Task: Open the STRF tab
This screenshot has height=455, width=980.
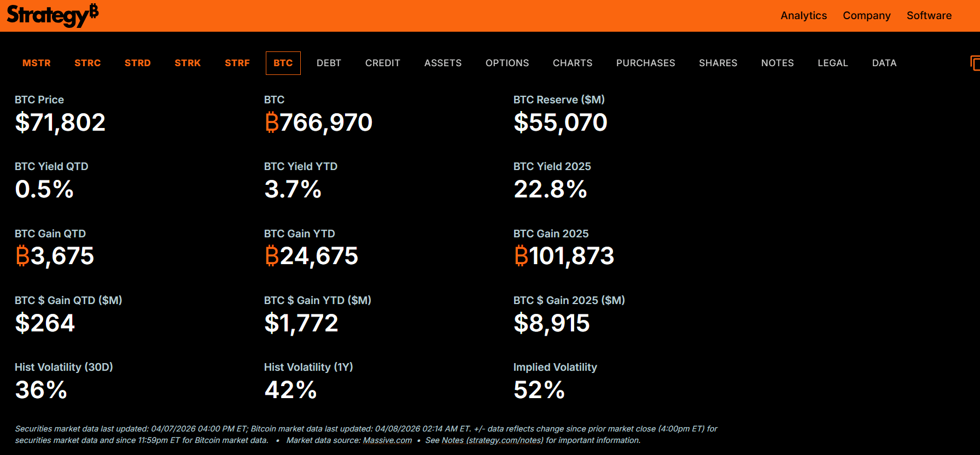Action: 237,63
